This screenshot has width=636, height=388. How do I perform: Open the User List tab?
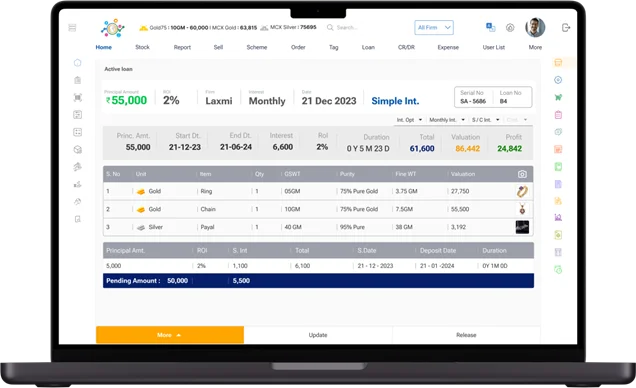(x=494, y=47)
